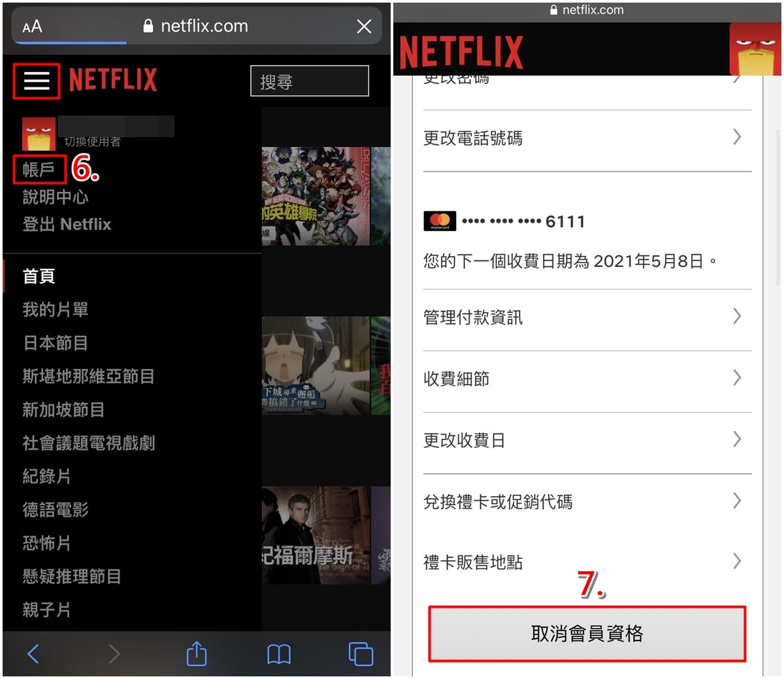The image size is (784, 679).
Task: Expand chevron for 兌換禮卡或促銷代碼
Action: [737, 501]
